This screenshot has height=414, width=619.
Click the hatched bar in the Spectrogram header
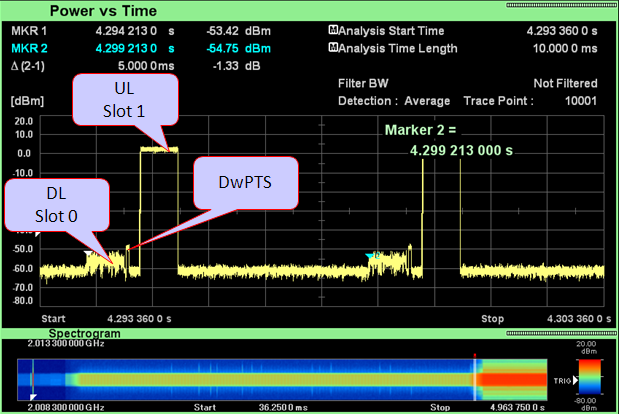pyautogui.click(x=561, y=333)
